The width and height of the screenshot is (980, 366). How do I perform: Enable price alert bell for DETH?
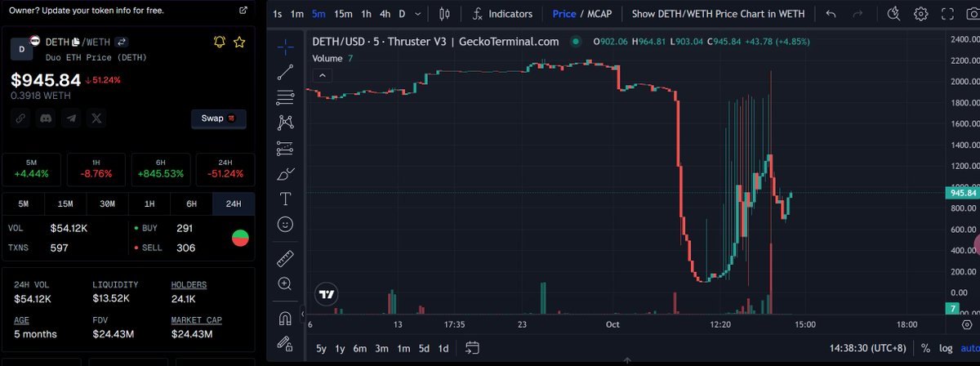[x=219, y=42]
